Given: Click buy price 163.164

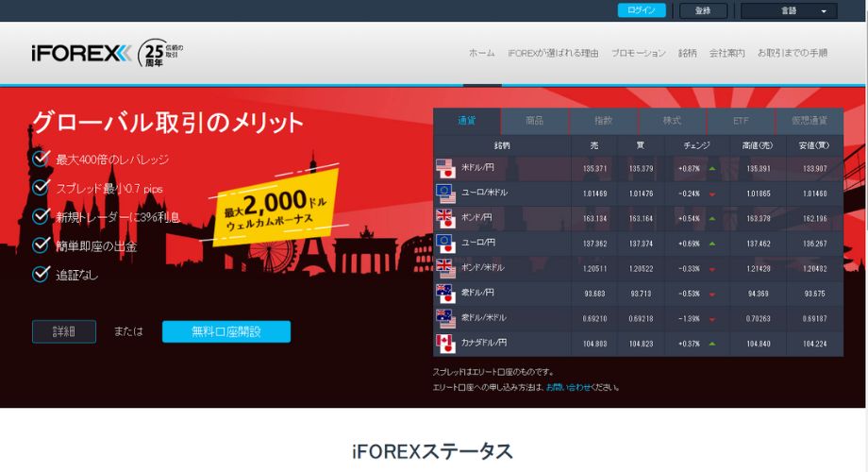Looking at the screenshot, I should point(641,219).
